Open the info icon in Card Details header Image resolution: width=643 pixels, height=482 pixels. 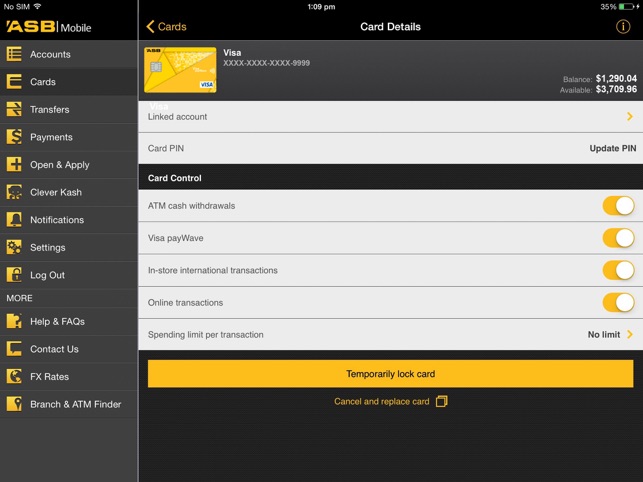623,27
